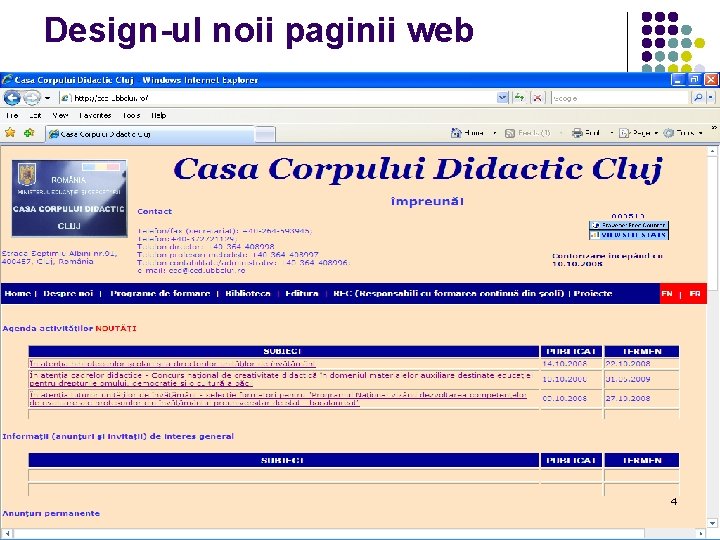Open the RFC Responsabili cu formarea continuă link
This screenshot has height=540, width=720.
[448, 293]
